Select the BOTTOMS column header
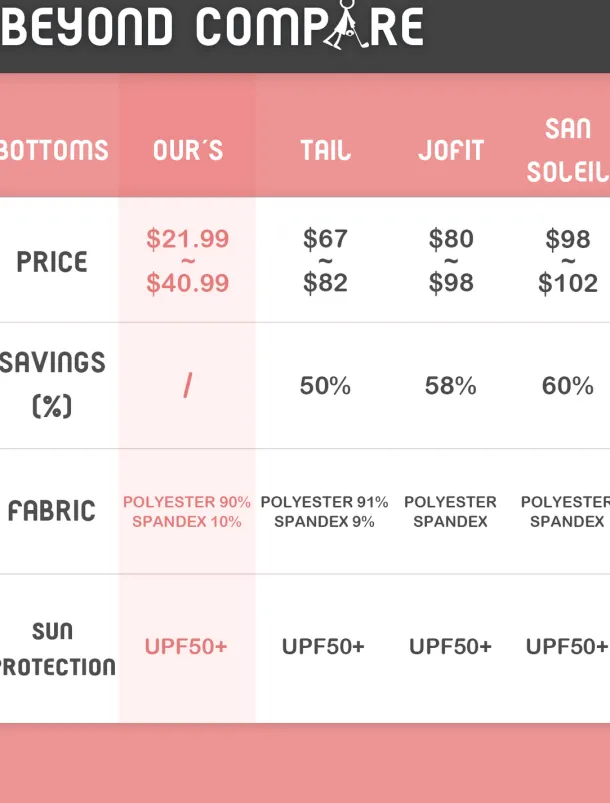 [x=54, y=151]
